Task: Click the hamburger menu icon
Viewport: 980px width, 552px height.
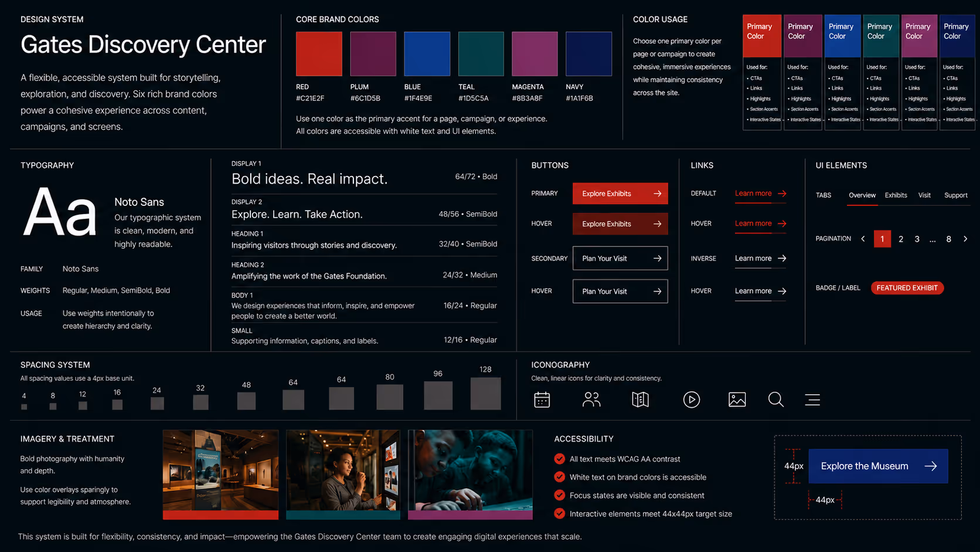Action: (x=812, y=400)
